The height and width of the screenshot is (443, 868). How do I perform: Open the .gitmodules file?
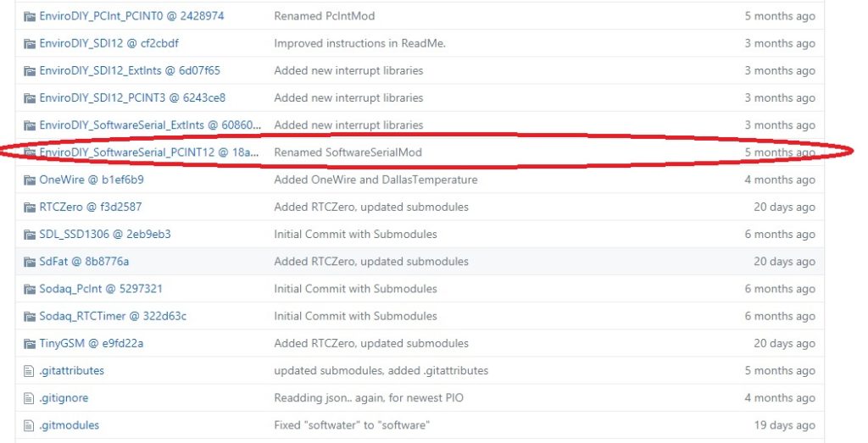tap(70, 425)
